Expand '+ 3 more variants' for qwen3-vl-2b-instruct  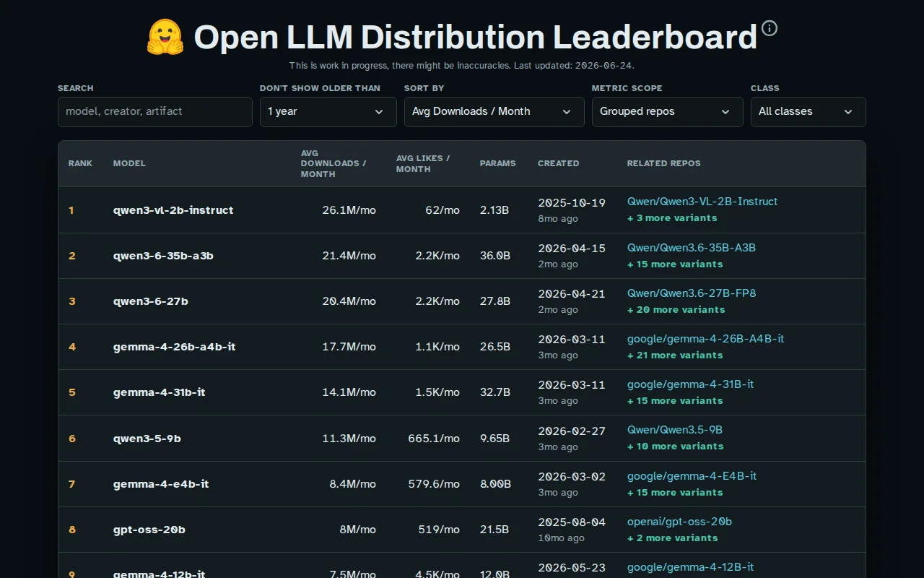point(672,218)
